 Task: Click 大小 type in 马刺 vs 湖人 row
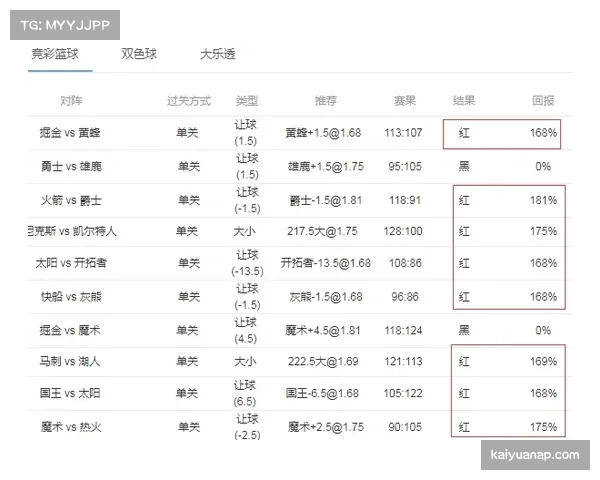pyautogui.click(x=245, y=361)
